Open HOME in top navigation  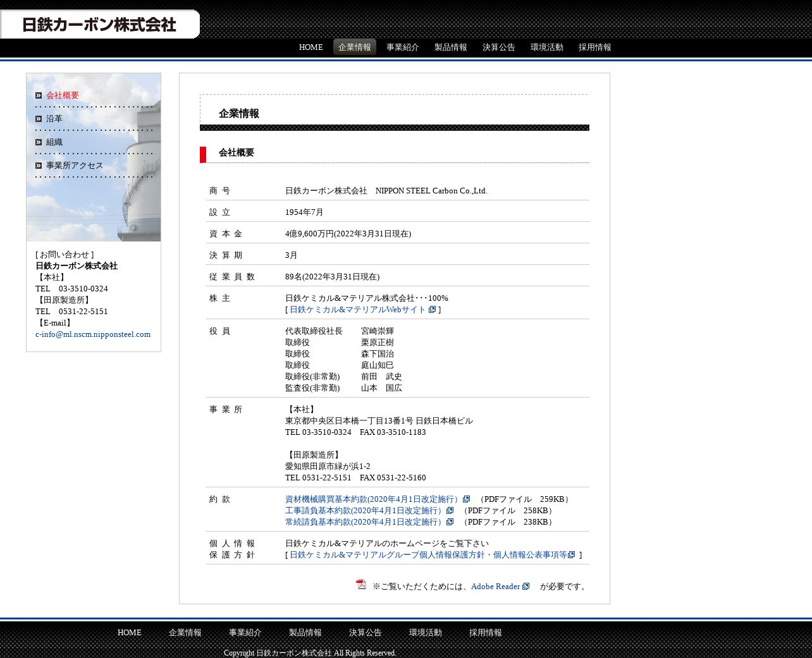(311, 47)
